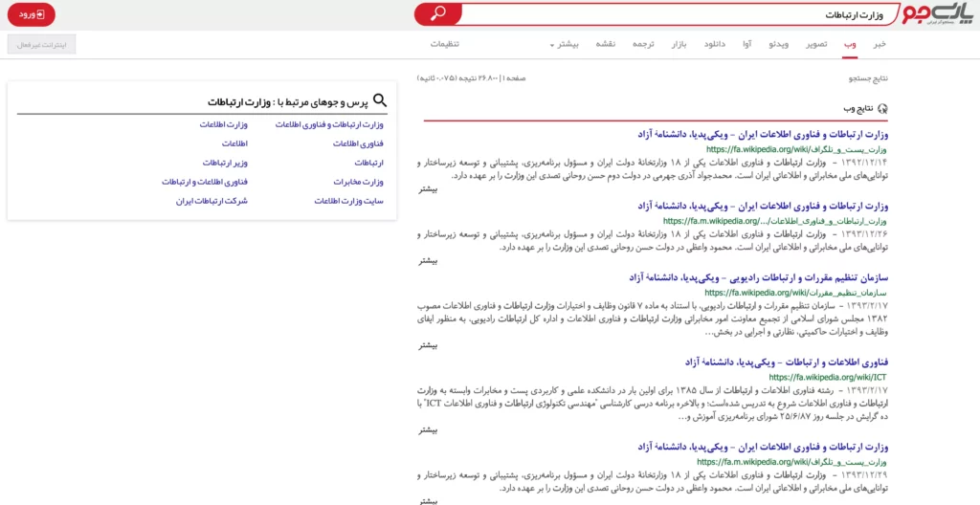Open the result title dated ۱۳۹۳/۱۲/۲۹

tap(763, 448)
